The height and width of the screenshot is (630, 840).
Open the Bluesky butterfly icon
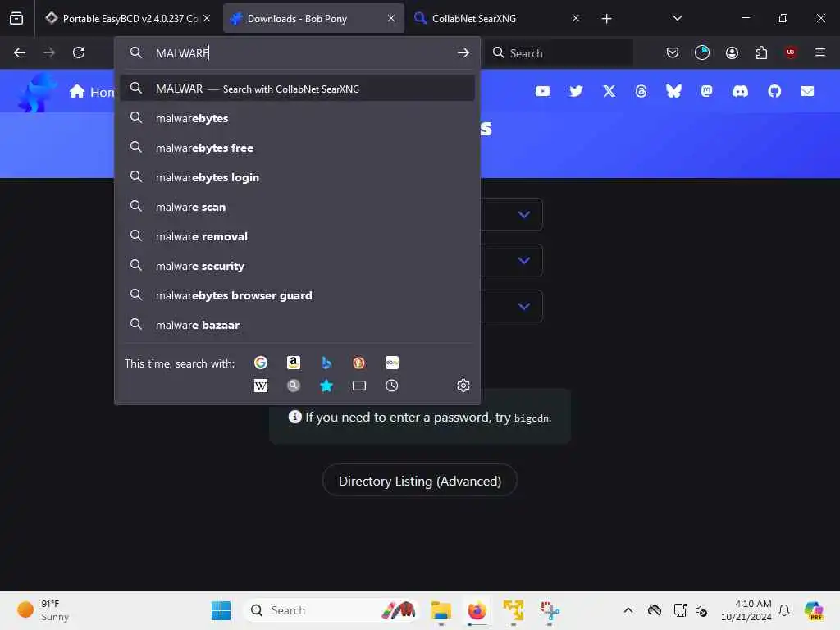[x=674, y=91]
